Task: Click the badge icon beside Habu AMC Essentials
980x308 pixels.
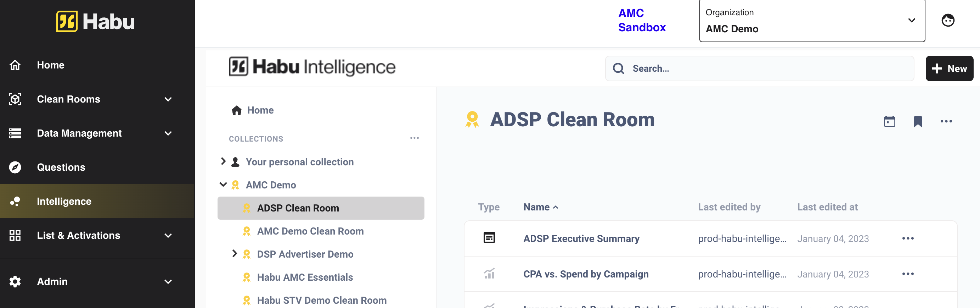Action: [247, 277]
